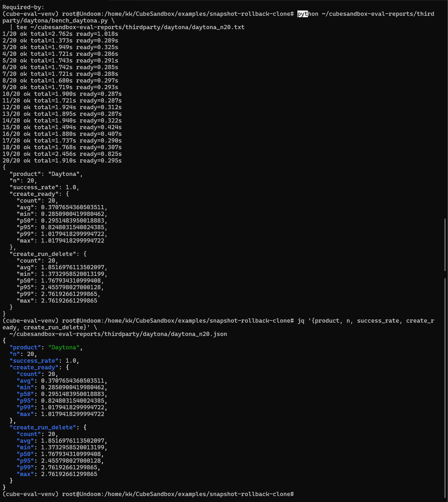Select the "1/20 ok total=2.762s" result line

tap(60, 34)
